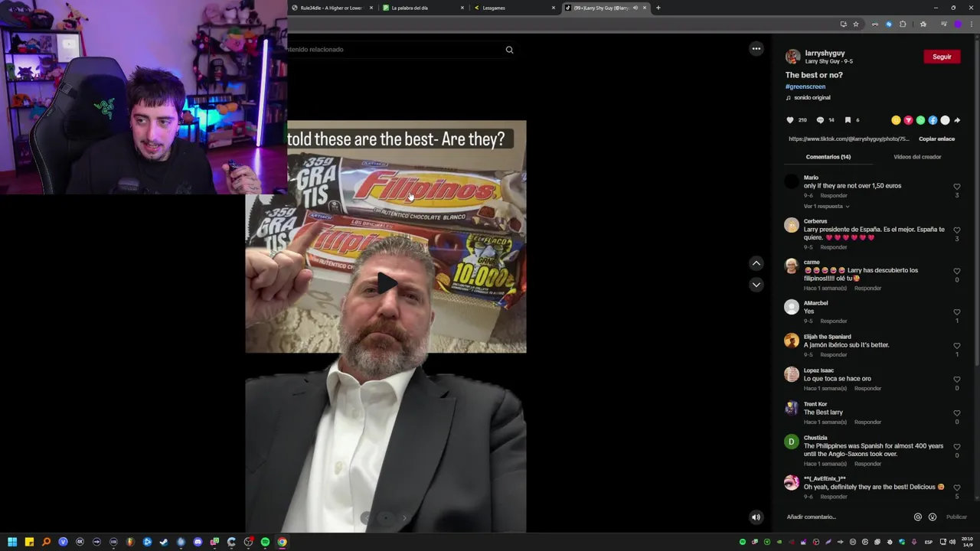
Task: Switch to the Videos del creador tab
Action: [x=917, y=157]
